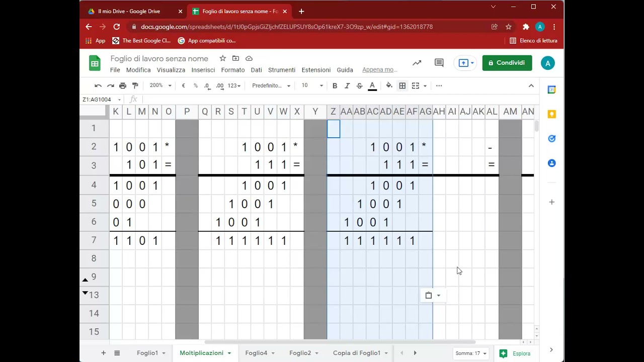
Task: Open zoom level 200% dropdown
Action: 160,86
